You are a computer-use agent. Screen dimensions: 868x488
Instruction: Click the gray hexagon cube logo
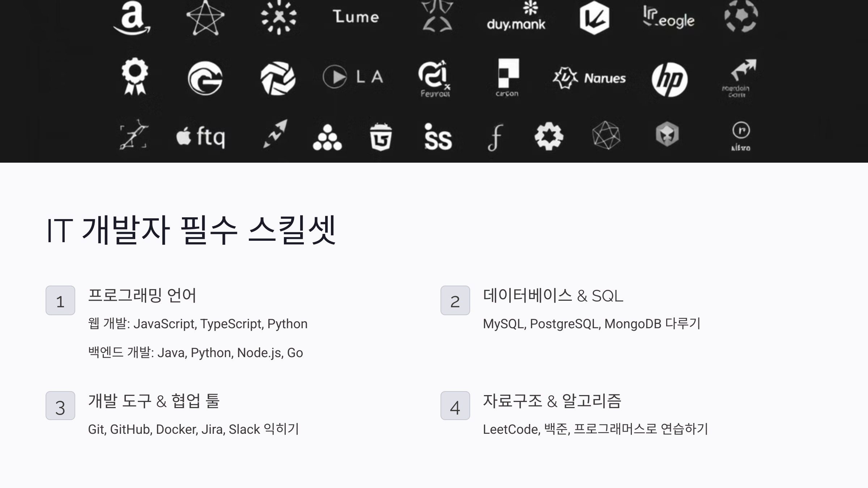click(667, 134)
